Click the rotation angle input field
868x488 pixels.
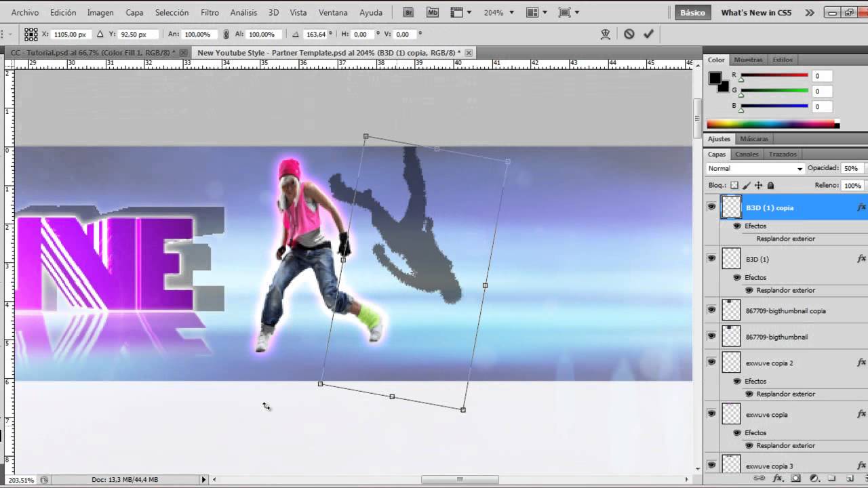coord(317,34)
